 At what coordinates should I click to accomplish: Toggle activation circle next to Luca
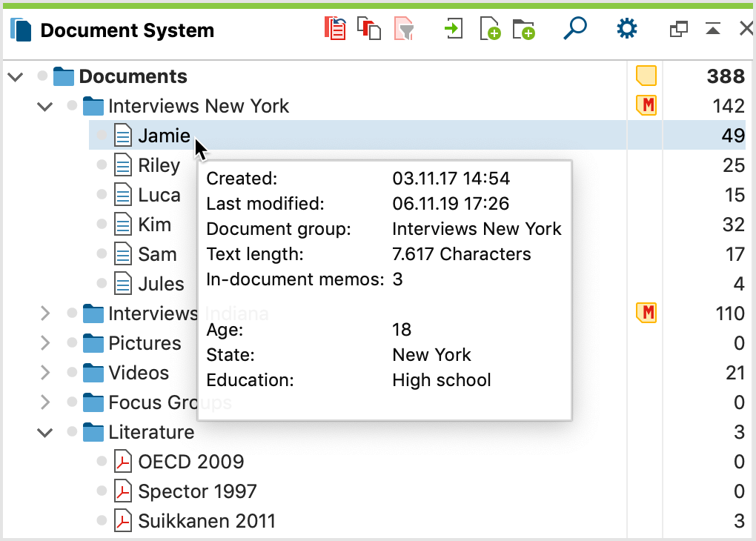(102, 194)
